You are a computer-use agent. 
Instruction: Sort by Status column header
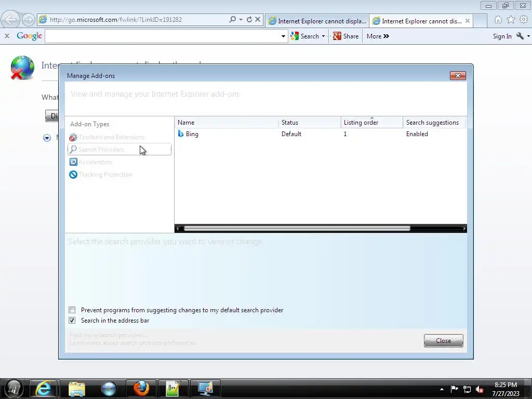point(310,123)
